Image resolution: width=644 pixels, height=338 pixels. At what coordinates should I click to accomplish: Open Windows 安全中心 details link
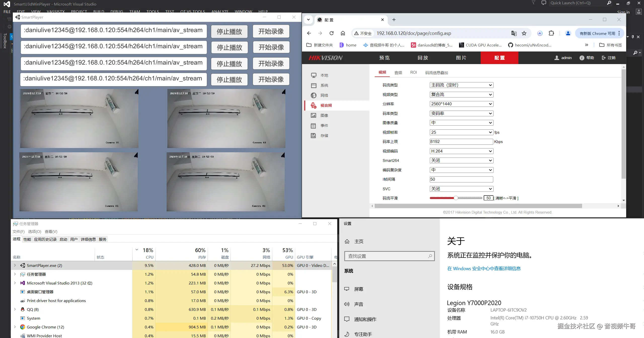point(484,268)
